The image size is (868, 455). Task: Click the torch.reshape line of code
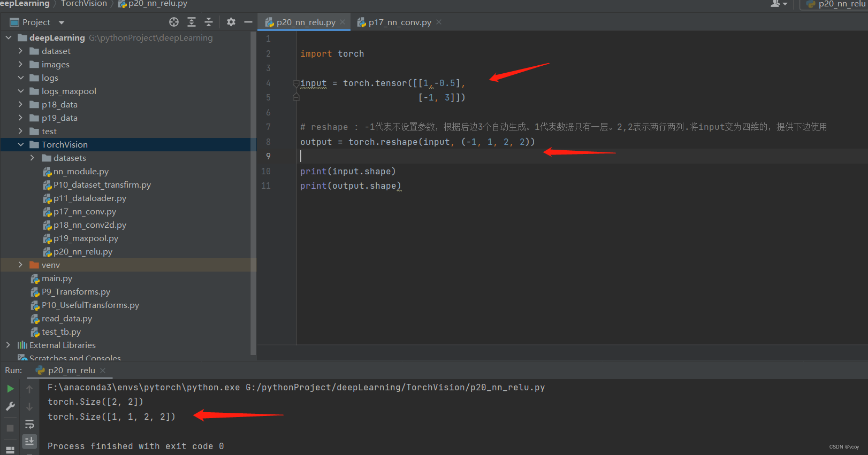pos(417,142)
